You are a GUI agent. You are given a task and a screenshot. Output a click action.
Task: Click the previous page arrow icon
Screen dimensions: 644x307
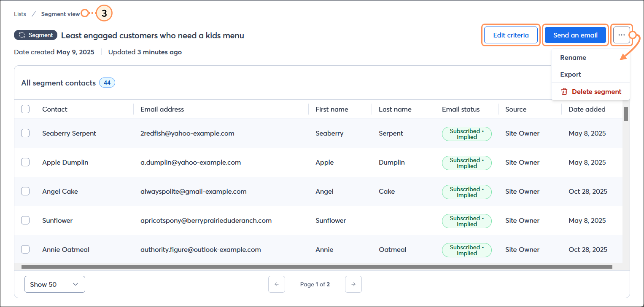point(277,284)
